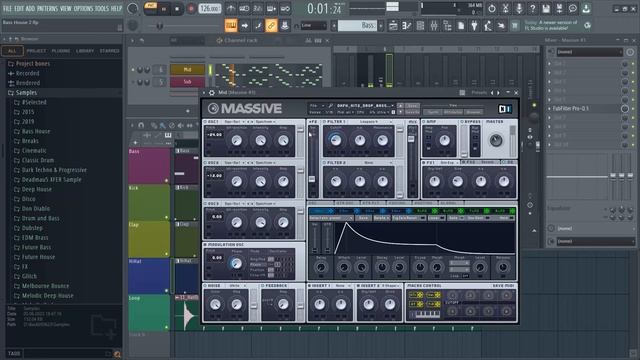This screenshot has width=640, height=360.
Task: Click the cut scissors icon in top toolbar
Action: 505,9
